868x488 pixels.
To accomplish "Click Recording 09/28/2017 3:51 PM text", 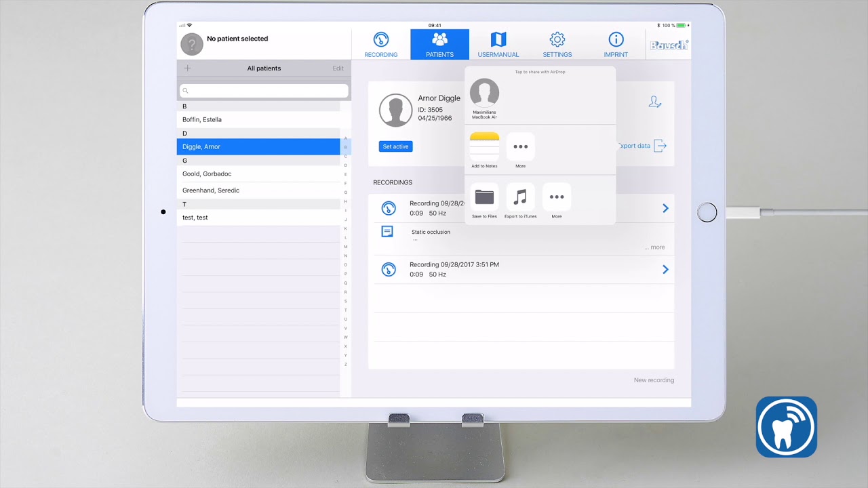I will coord(454,264).
